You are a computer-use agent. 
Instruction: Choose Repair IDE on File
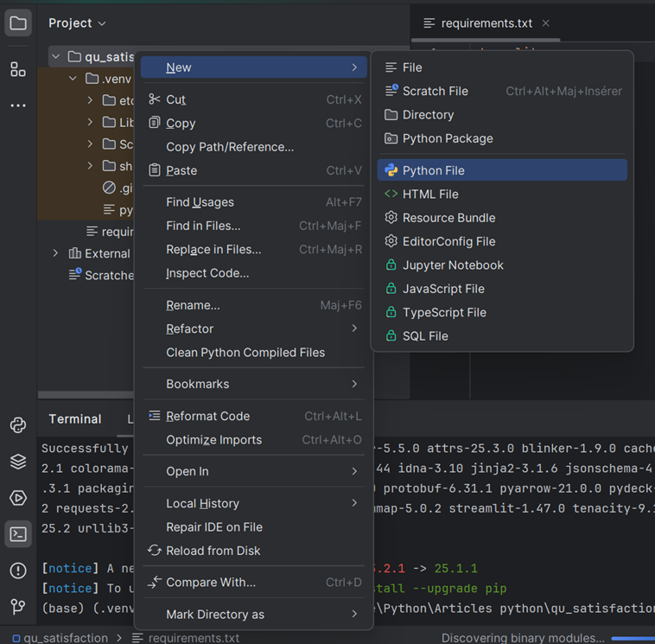253,527
